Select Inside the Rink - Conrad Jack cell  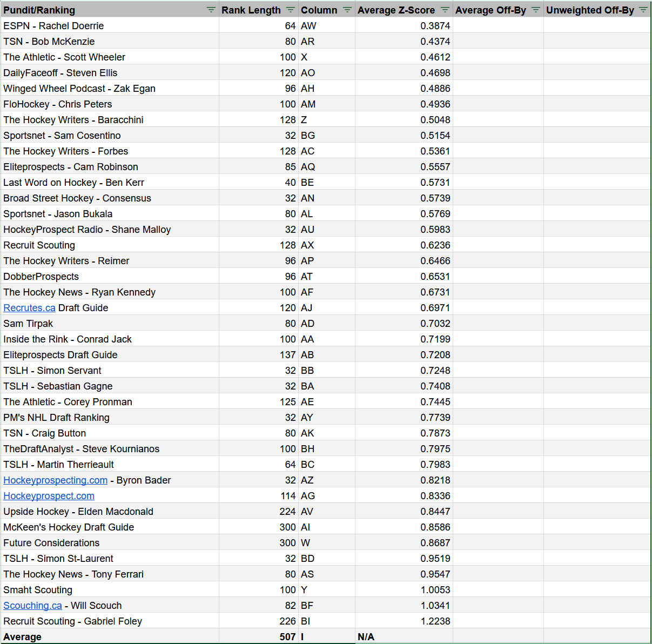coord(110,339)
